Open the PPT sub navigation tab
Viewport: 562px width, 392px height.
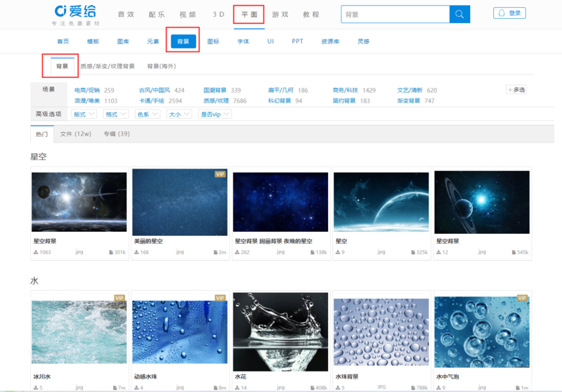297,41
